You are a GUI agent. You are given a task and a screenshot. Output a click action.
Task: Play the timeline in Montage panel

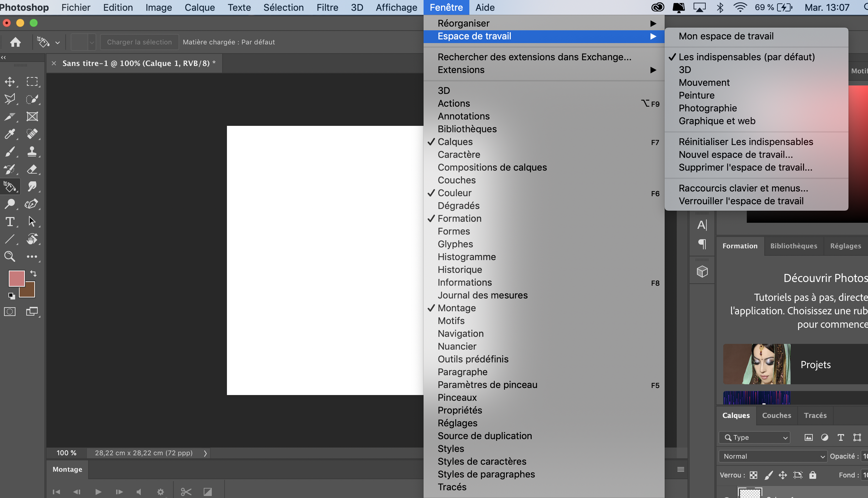98,492
